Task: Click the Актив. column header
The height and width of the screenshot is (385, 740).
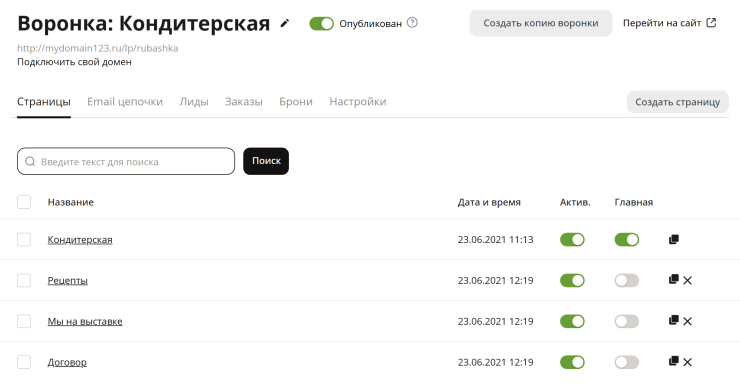Action: [x=575, y=202]
